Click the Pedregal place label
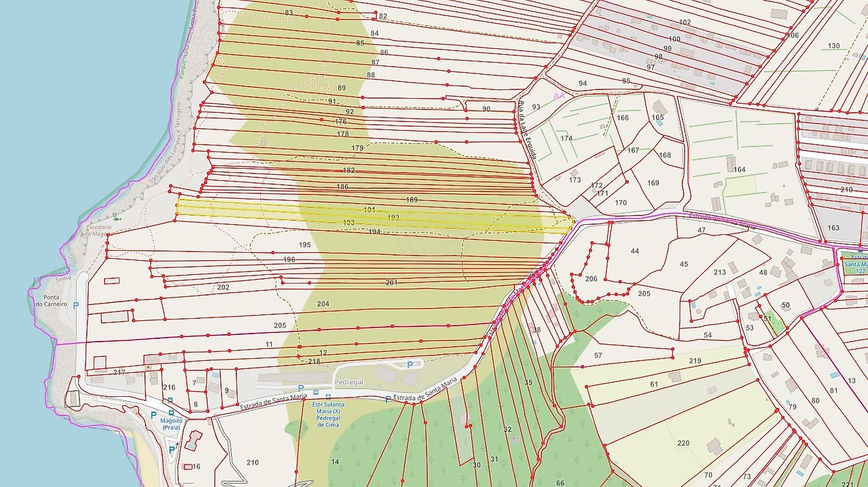The height and width of the screenshot is (487, 868). (x=349, y=383)
